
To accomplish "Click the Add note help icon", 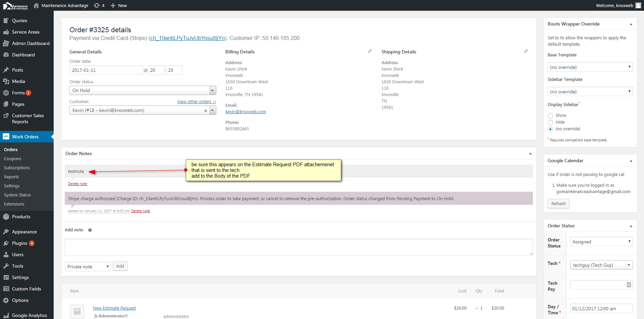I will pos(90,230).
